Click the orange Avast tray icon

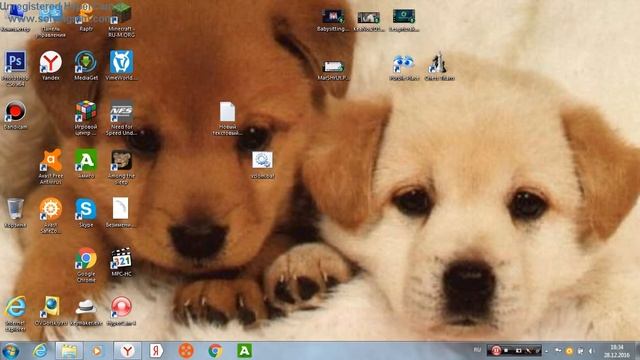[x=569, y=351]
